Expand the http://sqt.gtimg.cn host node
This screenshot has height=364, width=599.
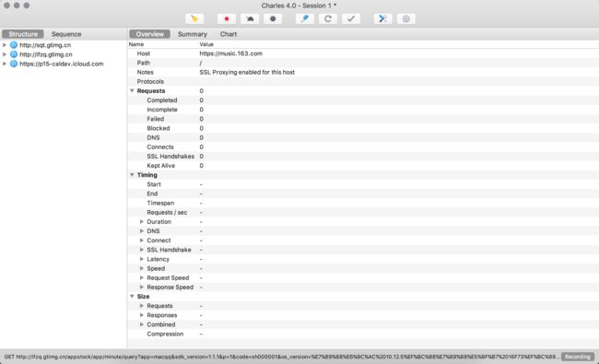(x=5, y=44)
